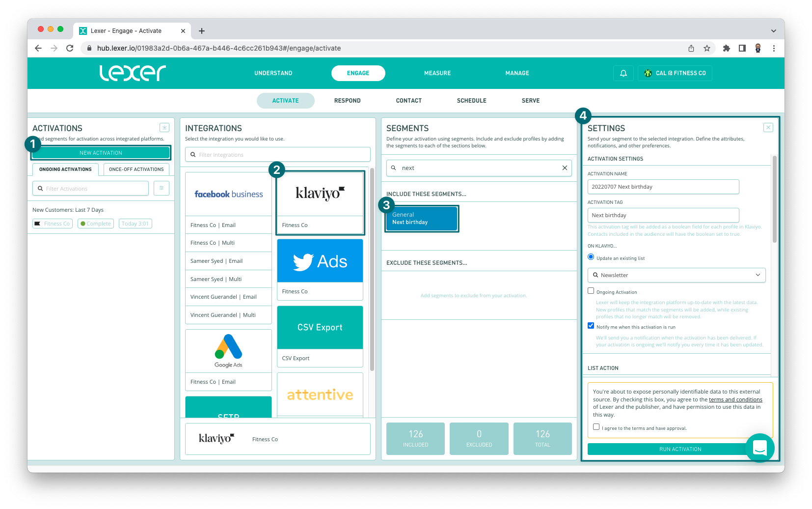Open the Cal @ Fitness Co account menu
This screenshot has height=509, width=812.
pos(675,73)
